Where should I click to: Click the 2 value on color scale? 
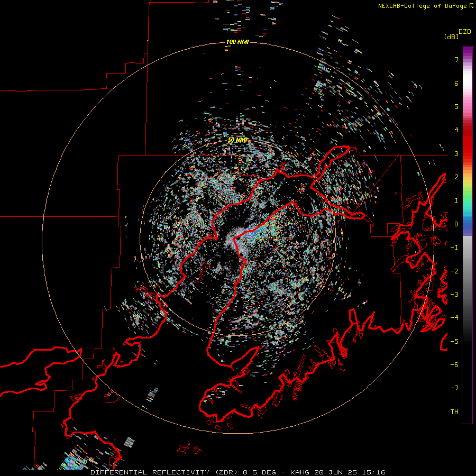(x=456, y=177)
